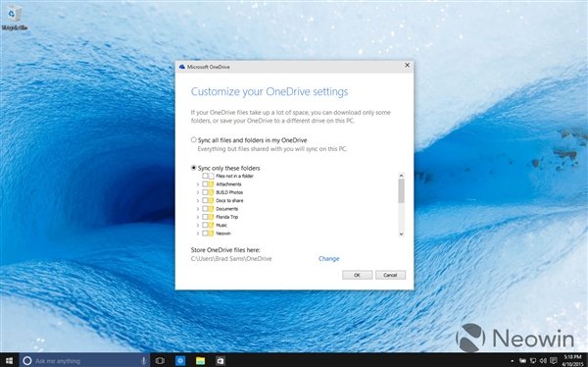Expand the BUILD Photos folder
588x367 pixels.
[198, 192]
